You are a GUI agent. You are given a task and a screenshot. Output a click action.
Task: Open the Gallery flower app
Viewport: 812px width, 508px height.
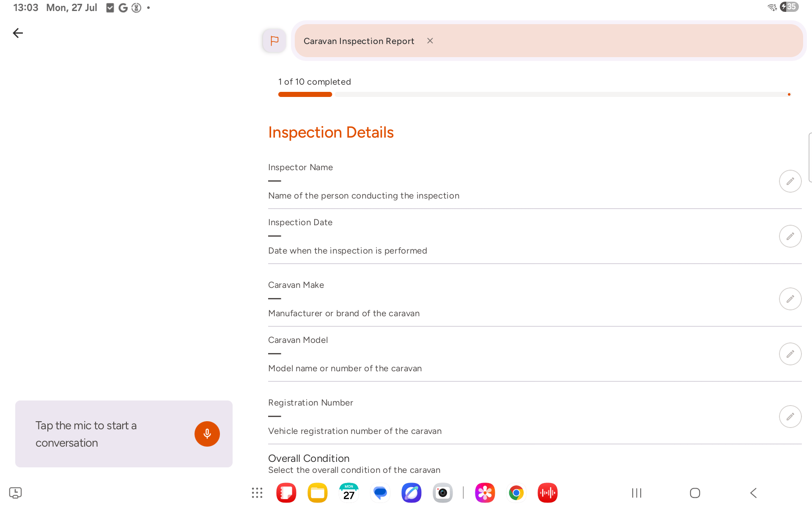point(485,493)
